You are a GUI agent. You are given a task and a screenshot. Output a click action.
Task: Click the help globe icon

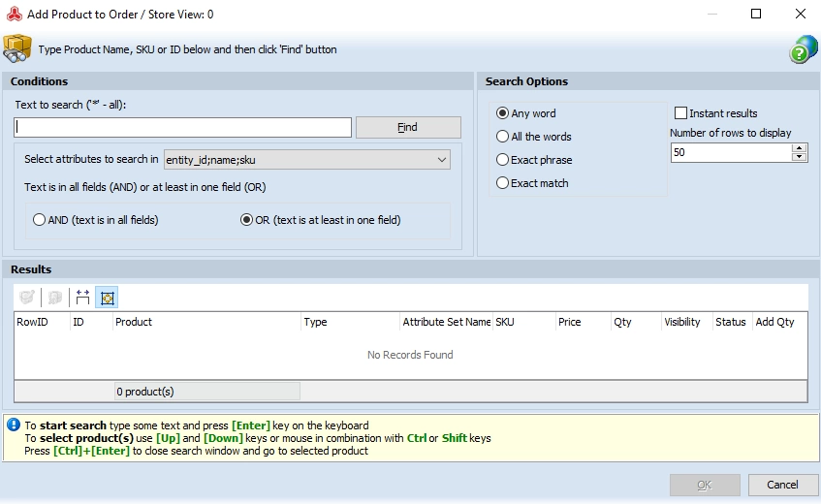[x=804, y=49]
